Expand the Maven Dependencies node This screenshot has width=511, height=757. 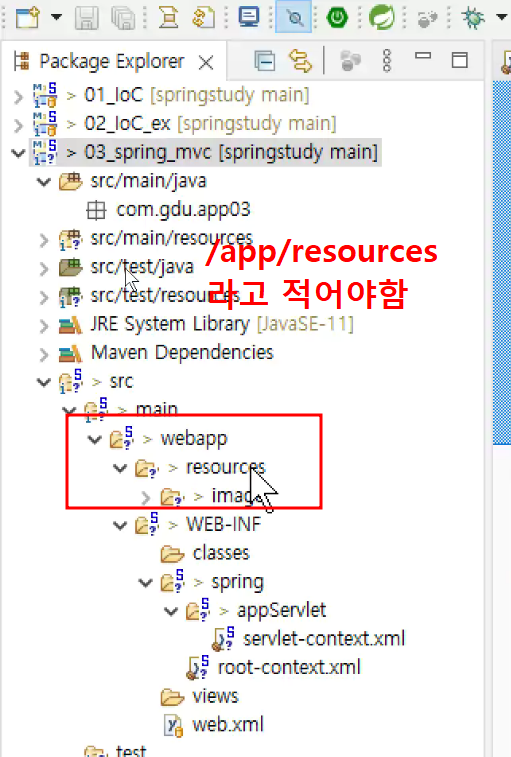44,354
